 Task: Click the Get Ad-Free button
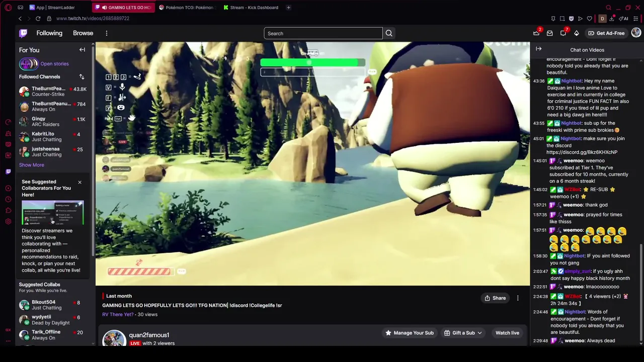tap(606, 33)
